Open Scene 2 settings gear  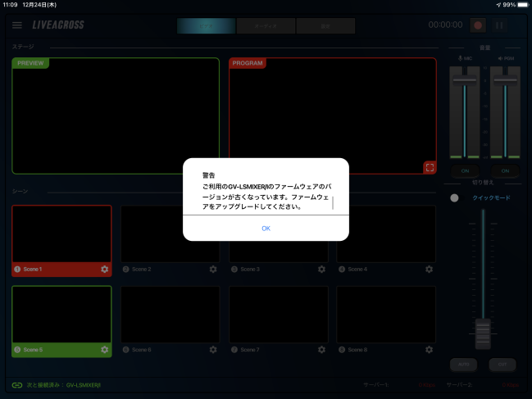click(213, 269)
